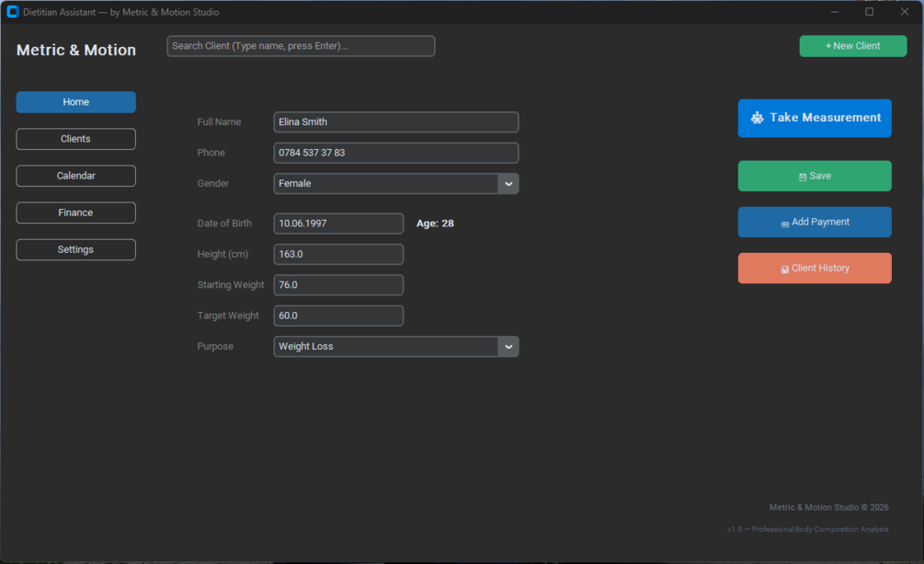924x564 pixels.
Task: Click the Client History button icon
Action: tap(785, 270)
